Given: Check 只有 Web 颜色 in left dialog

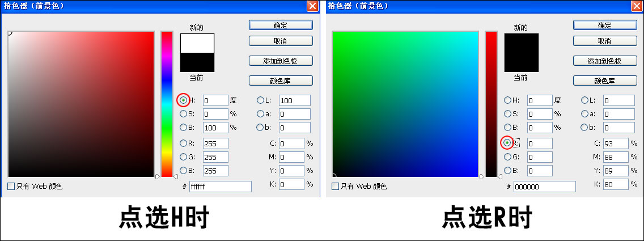Looking at the screenshot, I should 11,187.
